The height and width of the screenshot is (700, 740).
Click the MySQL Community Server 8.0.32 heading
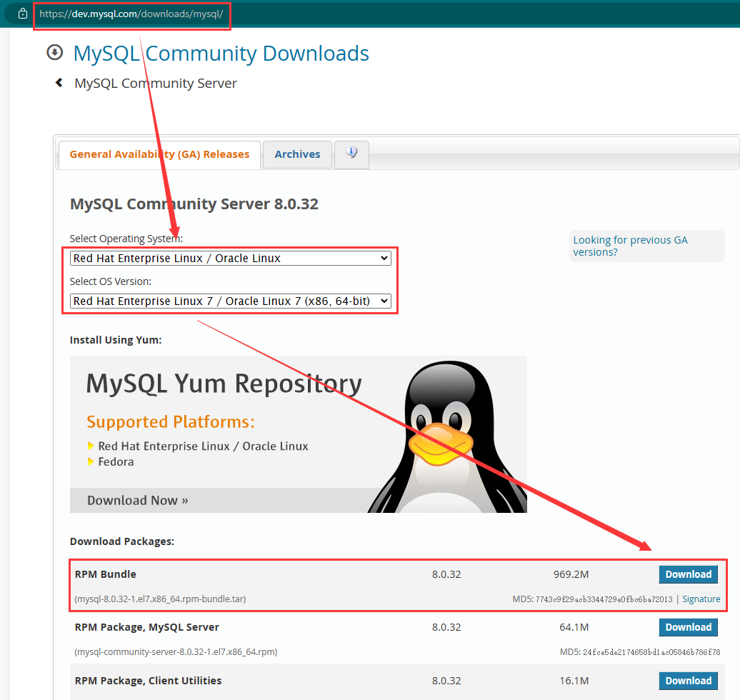click(x=194, y=204)
